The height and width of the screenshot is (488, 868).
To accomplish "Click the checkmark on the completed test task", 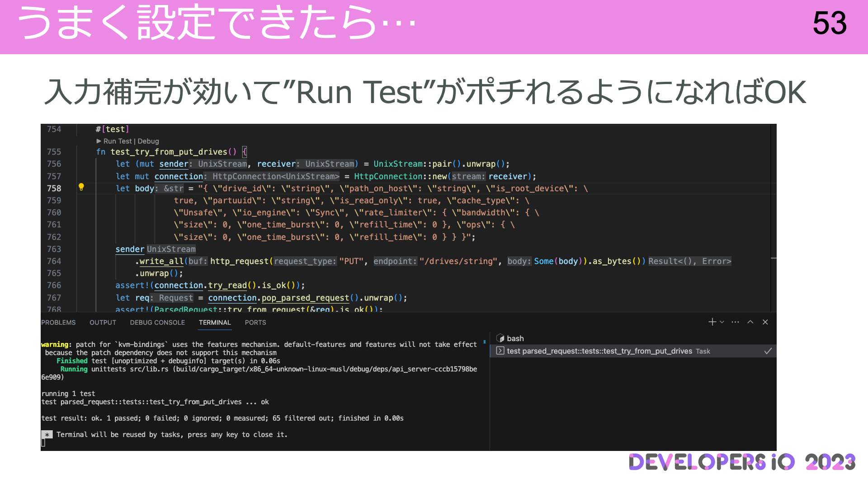I will [x=767, y=351].
